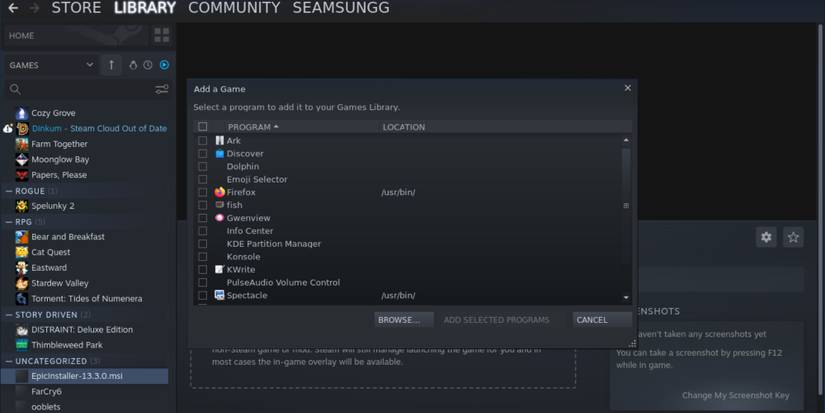Toggle the recent activity clock filter
The image size is (825, 413).
(x=148, y=65)
